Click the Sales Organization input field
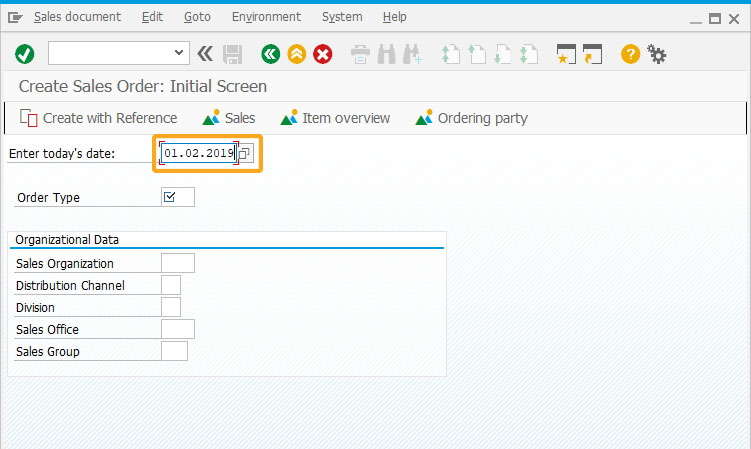 click(178, 263)
